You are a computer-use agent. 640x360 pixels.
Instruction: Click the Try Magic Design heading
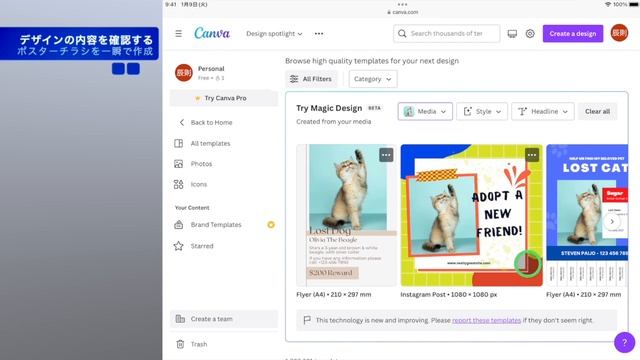click(x=329, y=108)
